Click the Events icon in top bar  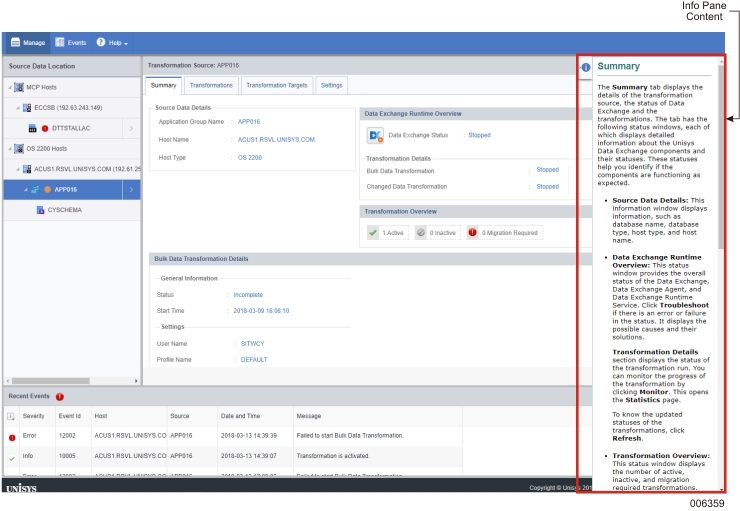(59, 42)
